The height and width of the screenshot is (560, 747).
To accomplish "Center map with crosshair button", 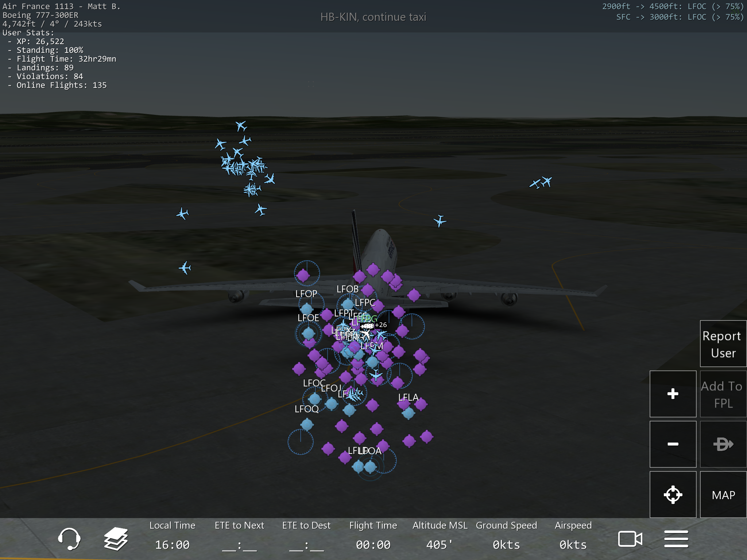I will pyautogui.click(x=673, y=494).
